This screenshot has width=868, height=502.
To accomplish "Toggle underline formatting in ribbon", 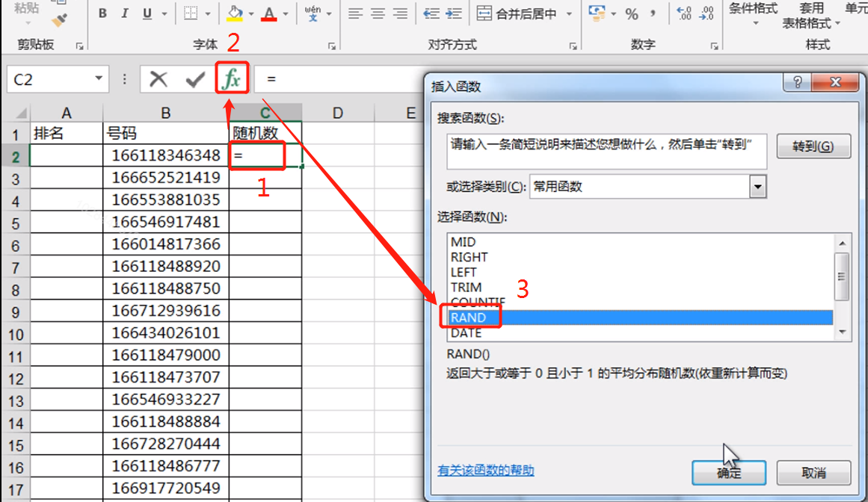I will 147,13.
